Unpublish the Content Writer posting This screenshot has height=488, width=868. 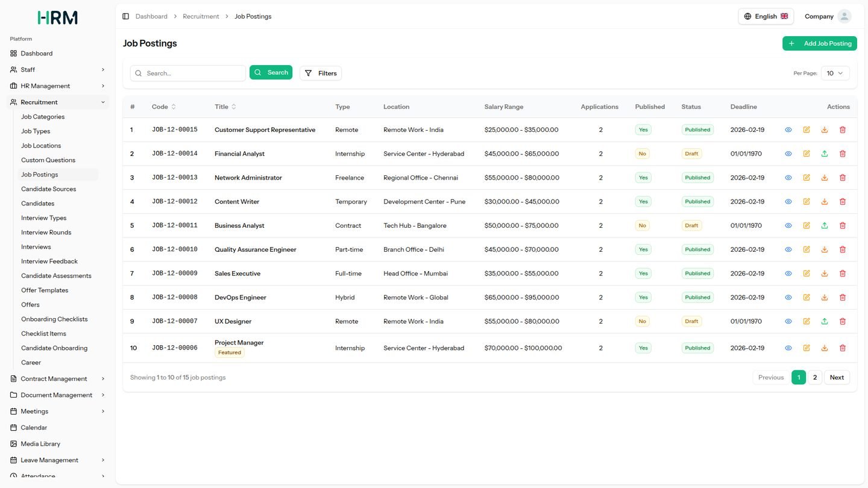coord(824,202)
